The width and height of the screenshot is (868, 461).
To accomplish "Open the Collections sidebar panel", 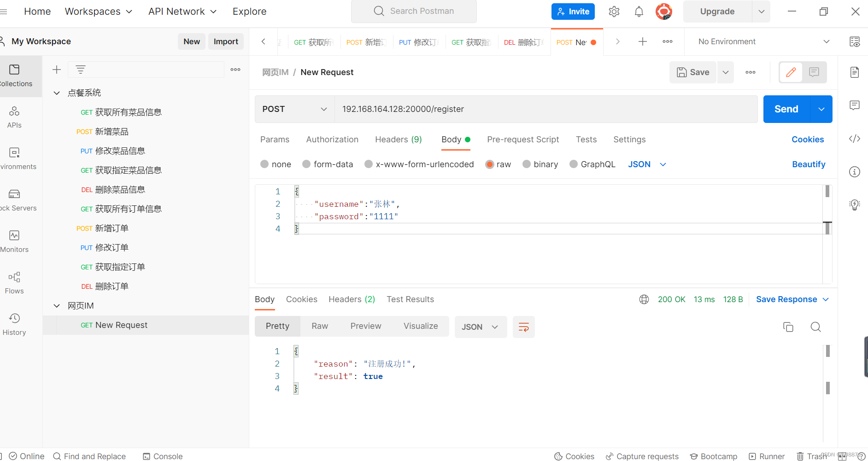I will 17,76.
